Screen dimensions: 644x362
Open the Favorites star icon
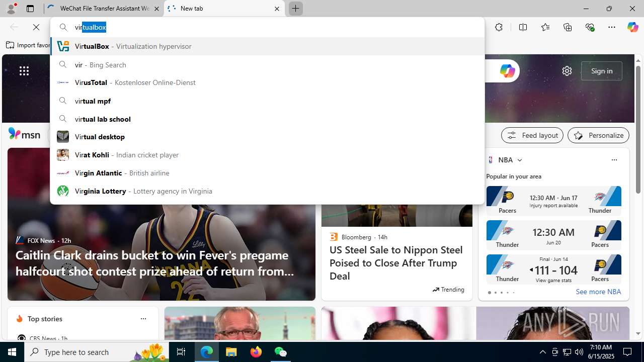pos(545,27)
